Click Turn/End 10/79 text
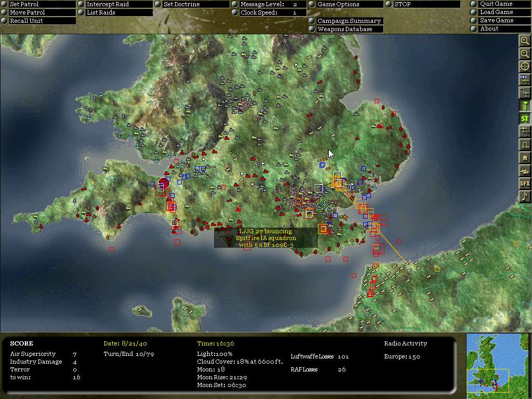The width and height of the screenshot is (532, 399). pos(129,354)
